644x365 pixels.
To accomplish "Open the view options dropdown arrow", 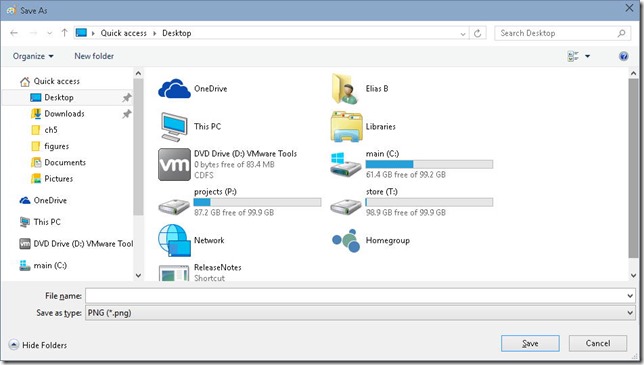I will 588,56.
